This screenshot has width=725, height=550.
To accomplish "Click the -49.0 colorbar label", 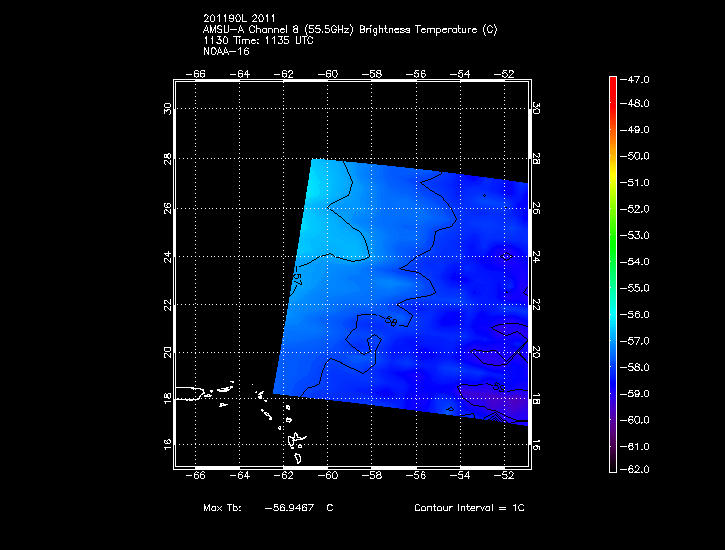I will coord(634,129).
